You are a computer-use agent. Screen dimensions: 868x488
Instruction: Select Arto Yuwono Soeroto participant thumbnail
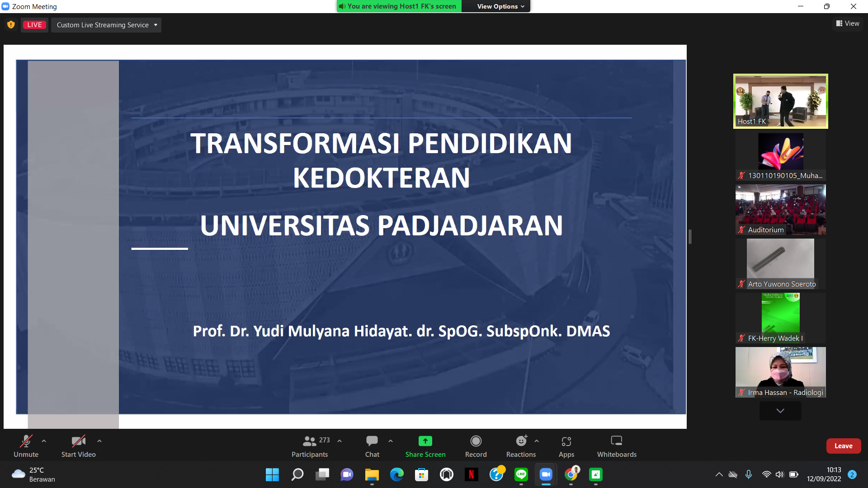780,264
